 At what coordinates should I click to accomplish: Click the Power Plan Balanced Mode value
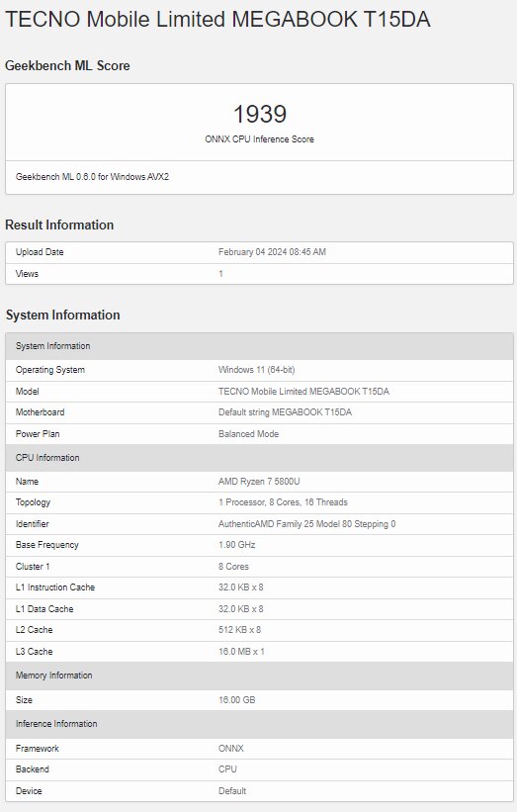(248, 434)
